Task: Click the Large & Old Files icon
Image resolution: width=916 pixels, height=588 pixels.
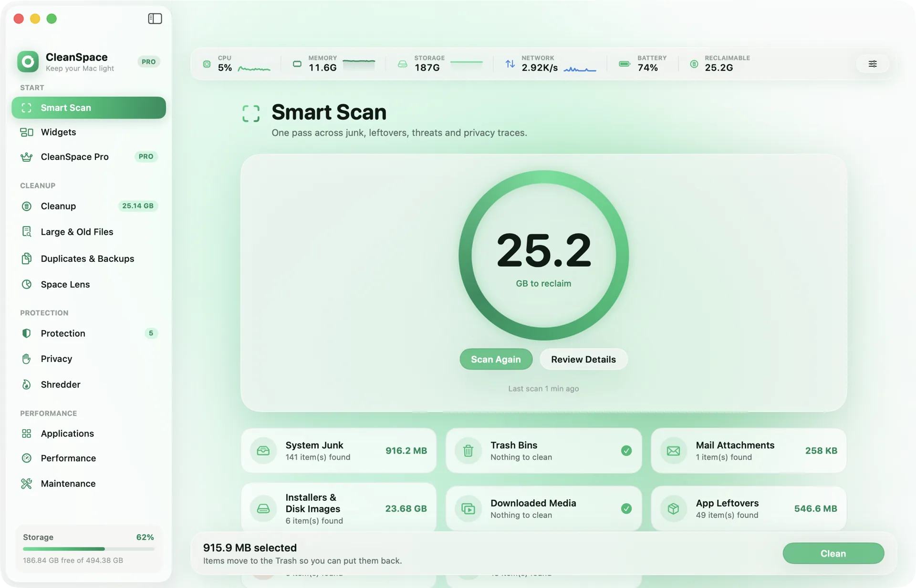Action: 27,232
